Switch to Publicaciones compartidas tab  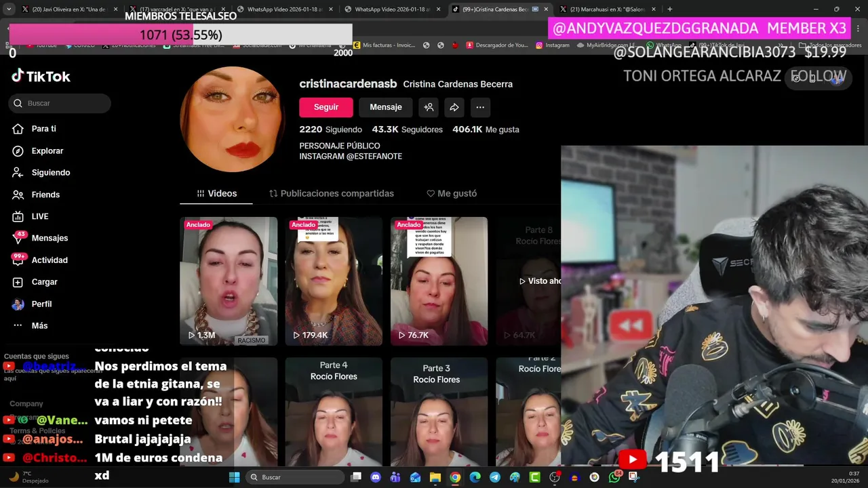[332, 193]
